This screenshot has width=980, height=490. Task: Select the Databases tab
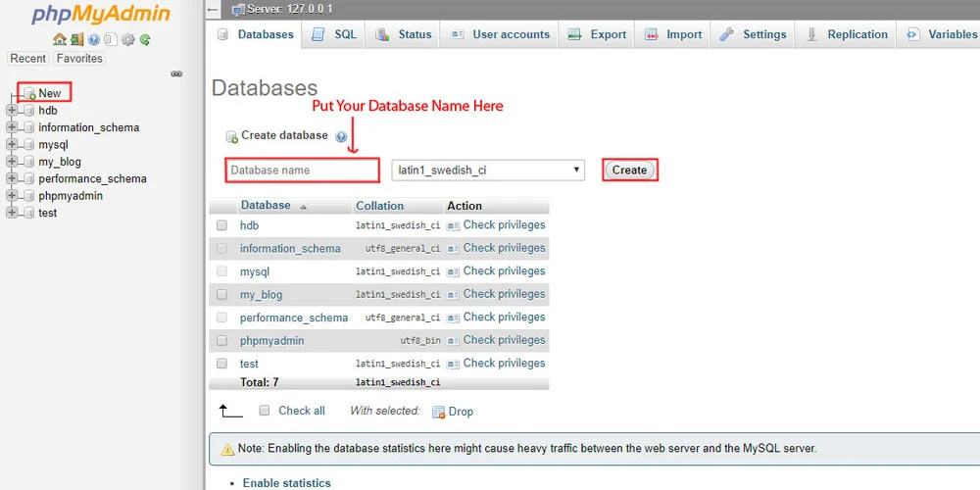click(x=255, y=34)
